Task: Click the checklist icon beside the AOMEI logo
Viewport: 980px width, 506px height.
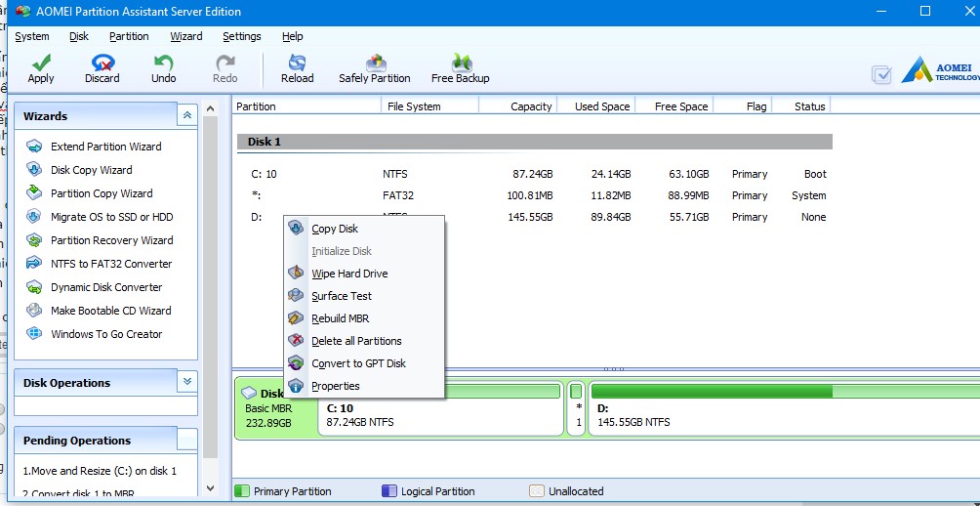Action: [881, 75]
